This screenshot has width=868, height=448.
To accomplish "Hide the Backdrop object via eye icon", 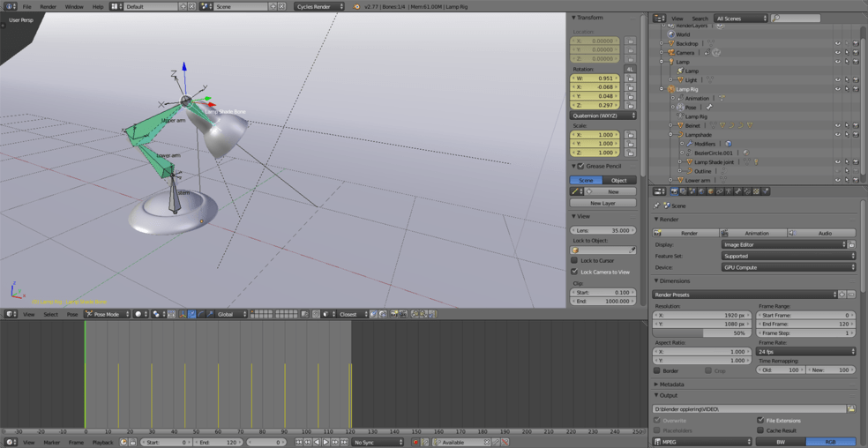I will (837, 43).
